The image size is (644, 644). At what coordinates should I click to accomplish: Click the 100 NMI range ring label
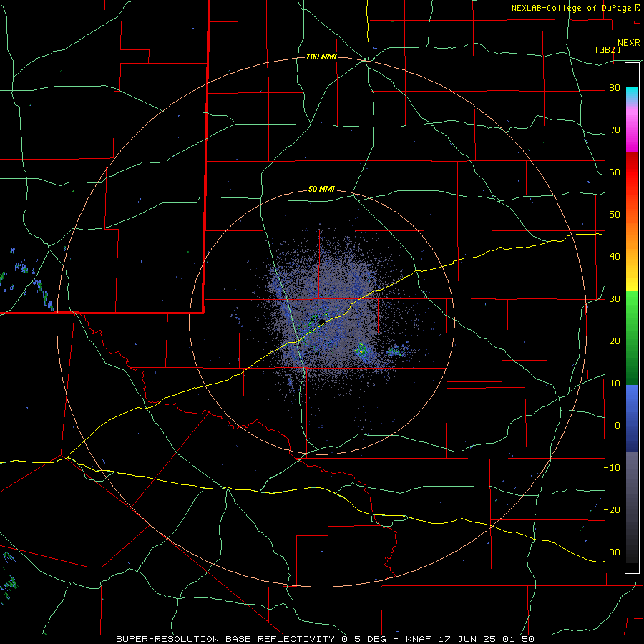click(321, 57)
